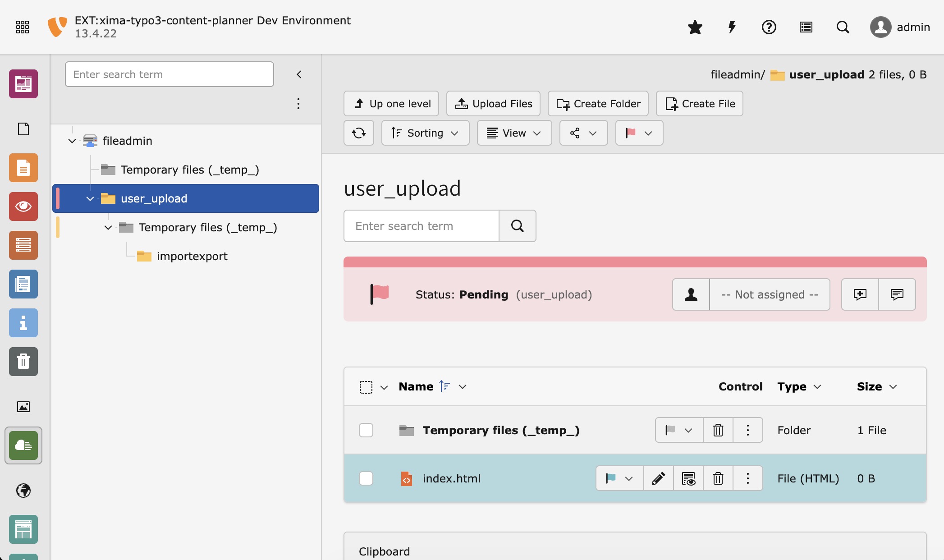The height and width of the screenshot is (560, 944).
Task: Open the View options dropdown
Action: (513, 133)
